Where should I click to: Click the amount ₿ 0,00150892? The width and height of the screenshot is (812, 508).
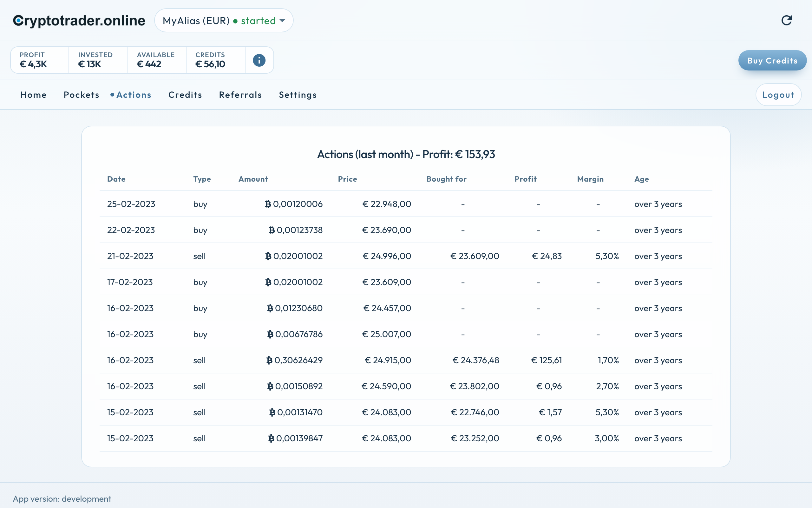(x=295, y=386)
